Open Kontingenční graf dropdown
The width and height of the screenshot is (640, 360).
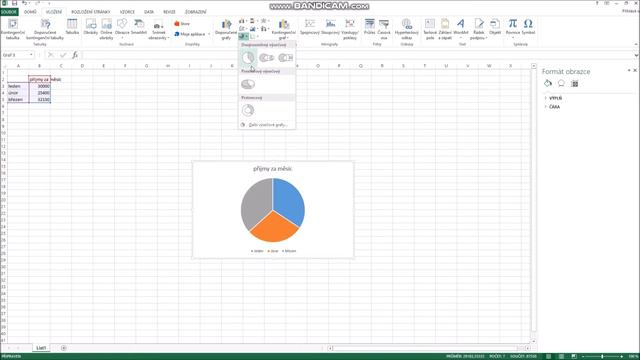[x=284, y=29]
